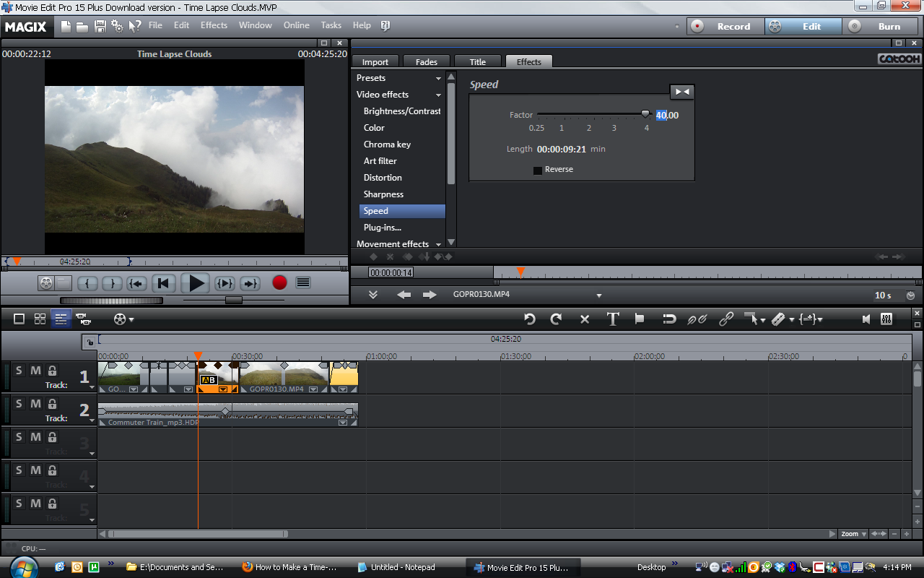Undo the last action
924x578 pixels.
coord(531,319)
